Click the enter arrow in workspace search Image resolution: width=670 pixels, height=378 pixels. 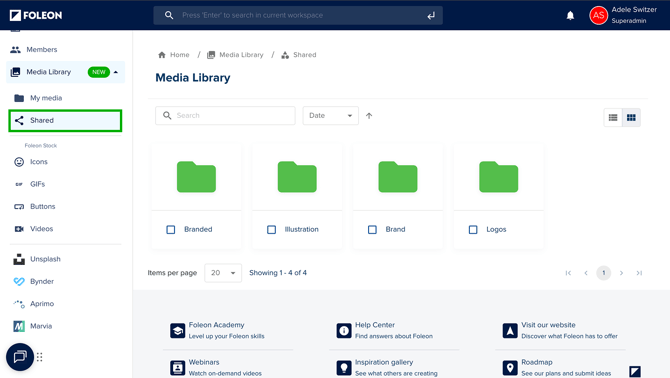point(431,16)
